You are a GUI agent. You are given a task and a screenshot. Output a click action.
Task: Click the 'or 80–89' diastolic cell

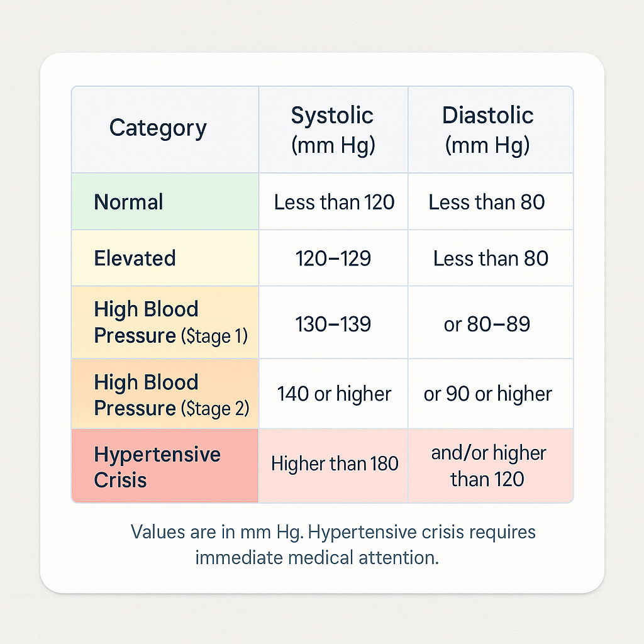tap(487, 325)
